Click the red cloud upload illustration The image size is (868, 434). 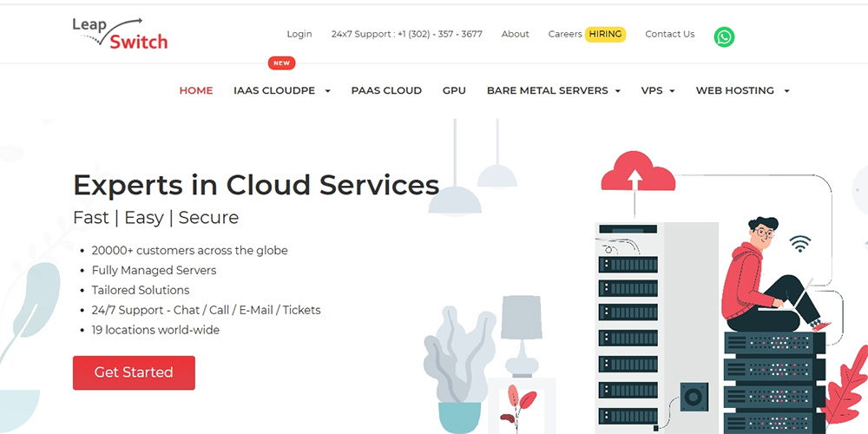638,172
